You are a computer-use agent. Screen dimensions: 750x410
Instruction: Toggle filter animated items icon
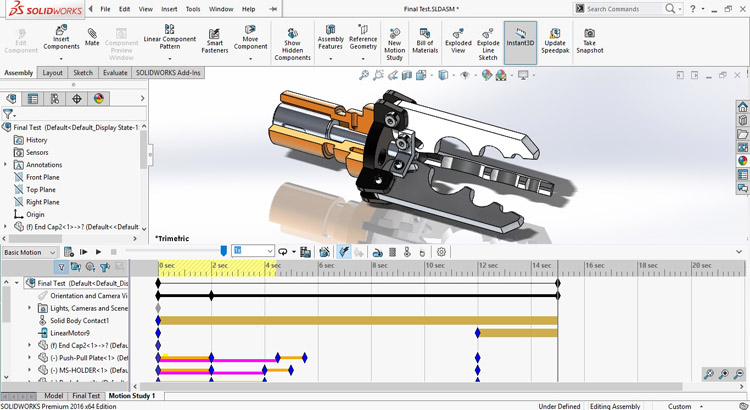[76, 267]
